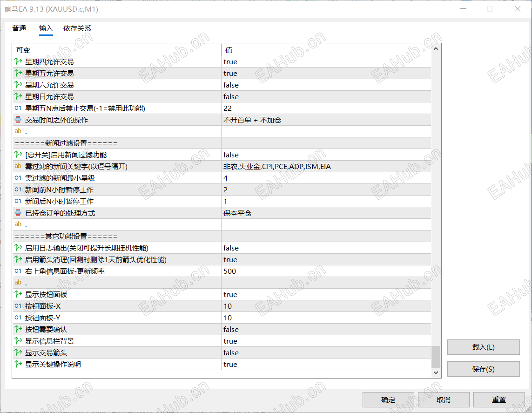This screenshot has width=532, height=413.
Task: Click the integer icon beside 按钮面板-X
Action: [x=18, y=306]
